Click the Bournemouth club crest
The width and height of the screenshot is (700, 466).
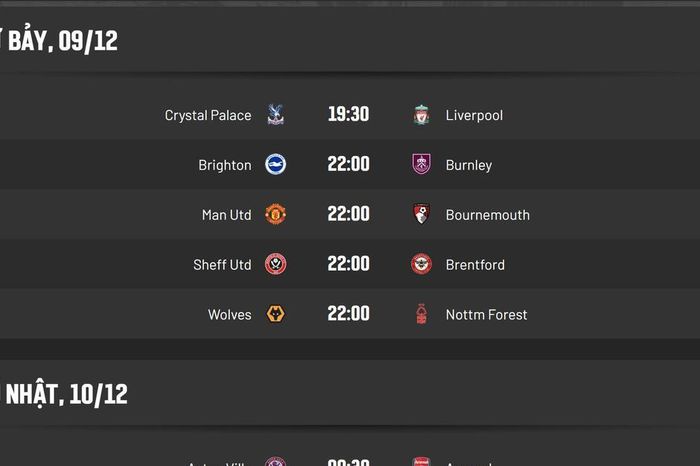(x=421, y=214)
